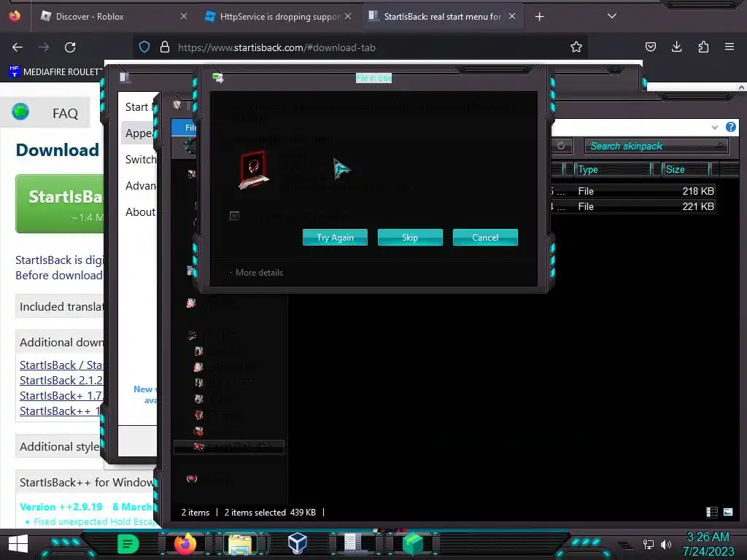Open File Explorer from the taskbar
Image resolution: width=747 pixels, height=560 pixels.
[240, 544]
